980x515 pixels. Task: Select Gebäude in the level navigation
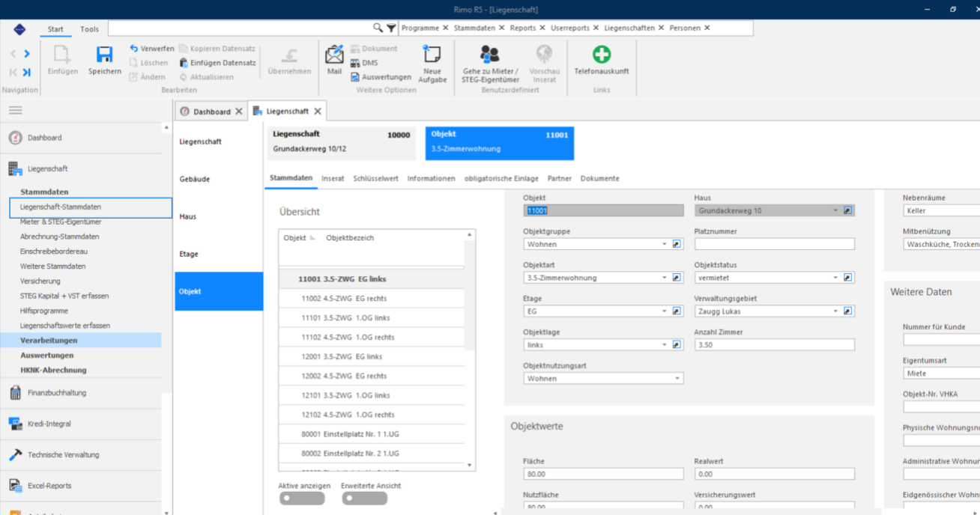(x=219, y=179)
